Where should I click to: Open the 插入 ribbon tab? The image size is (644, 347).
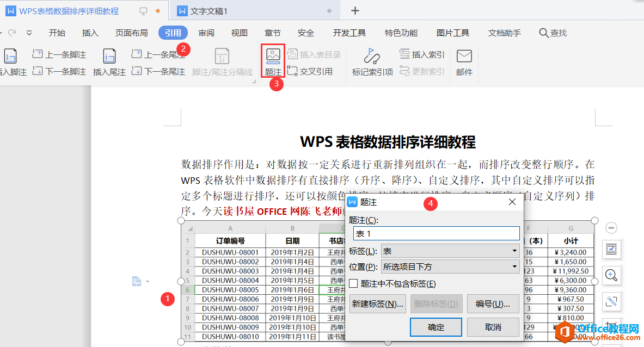(x=90, y=33)
